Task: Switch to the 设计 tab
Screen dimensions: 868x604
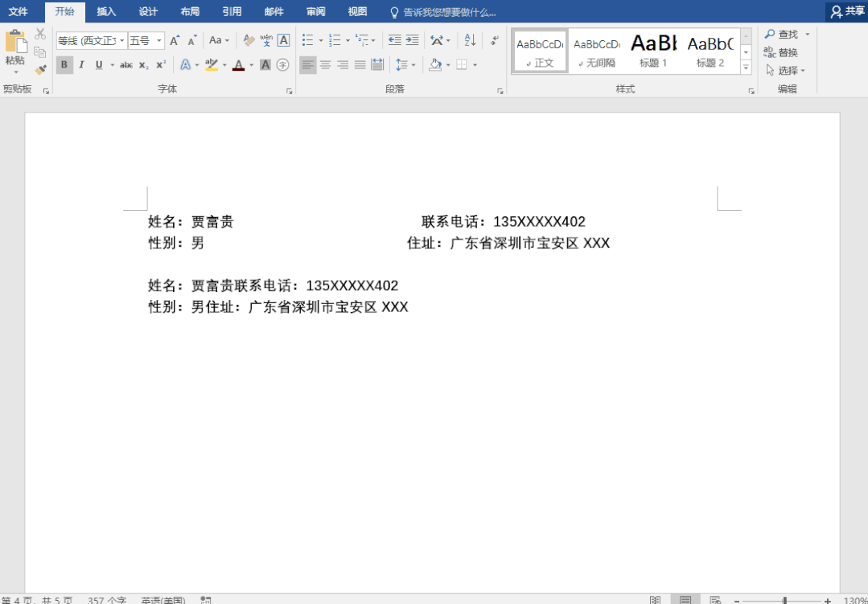Action: point(148,11)
